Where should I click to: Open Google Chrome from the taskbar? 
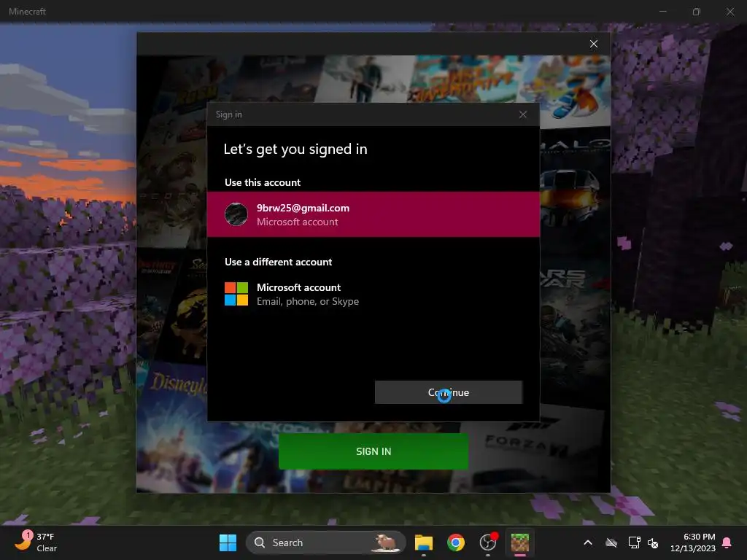tap(456, 542)
